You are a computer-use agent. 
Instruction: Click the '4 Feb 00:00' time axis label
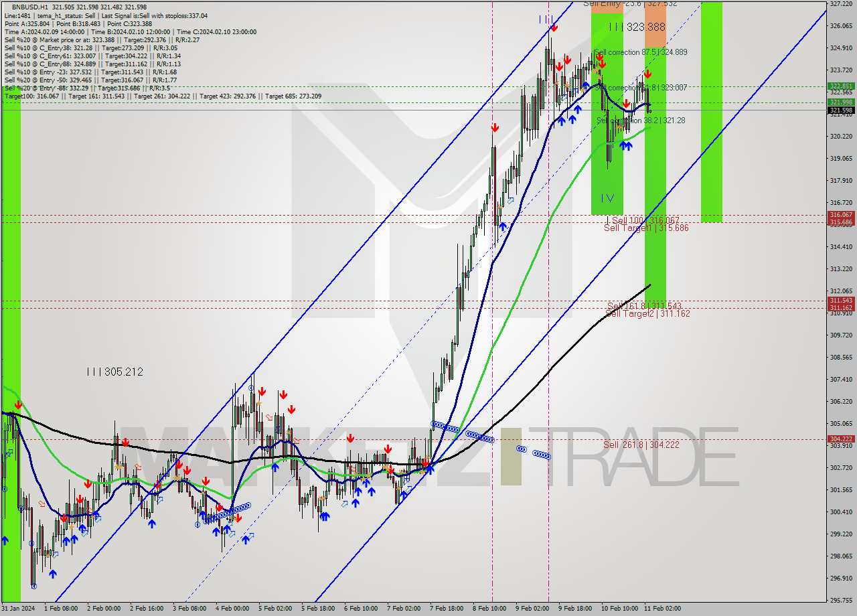point(232,609)
